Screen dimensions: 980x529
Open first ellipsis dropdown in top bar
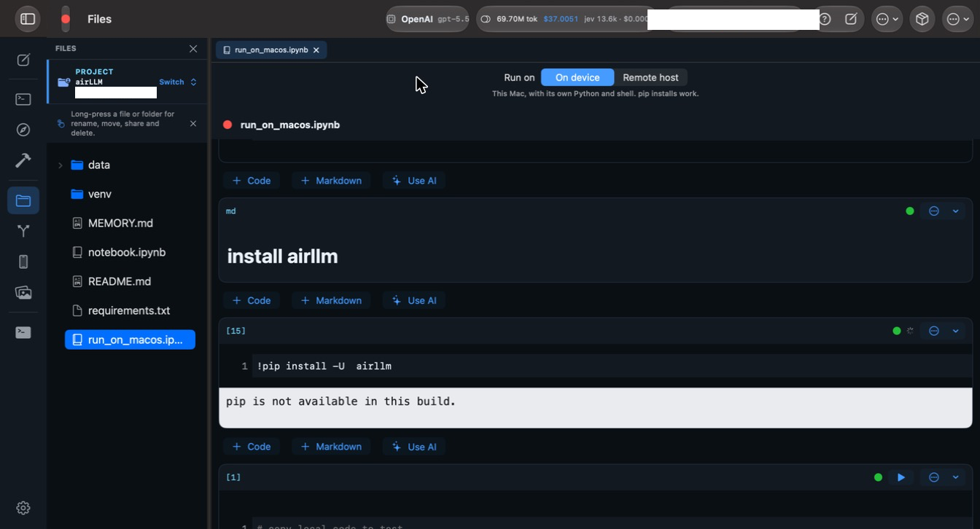pyautogui.click(x=887, y=19)
